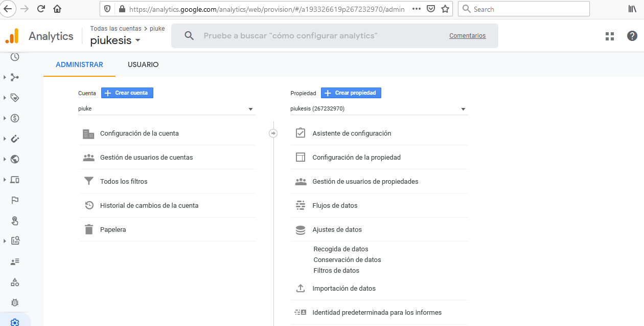Open Asistente de configuración
The image size is (644, 326).
pos(379,133)
